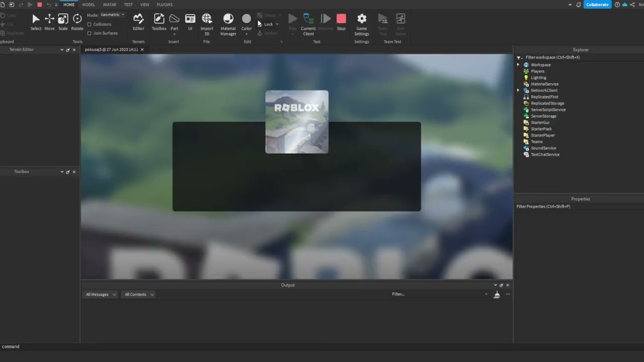The width and height of the screenshot is (644, 362).
Task: Switch to the MODEL ribbon tab
Action: [89, 5]
